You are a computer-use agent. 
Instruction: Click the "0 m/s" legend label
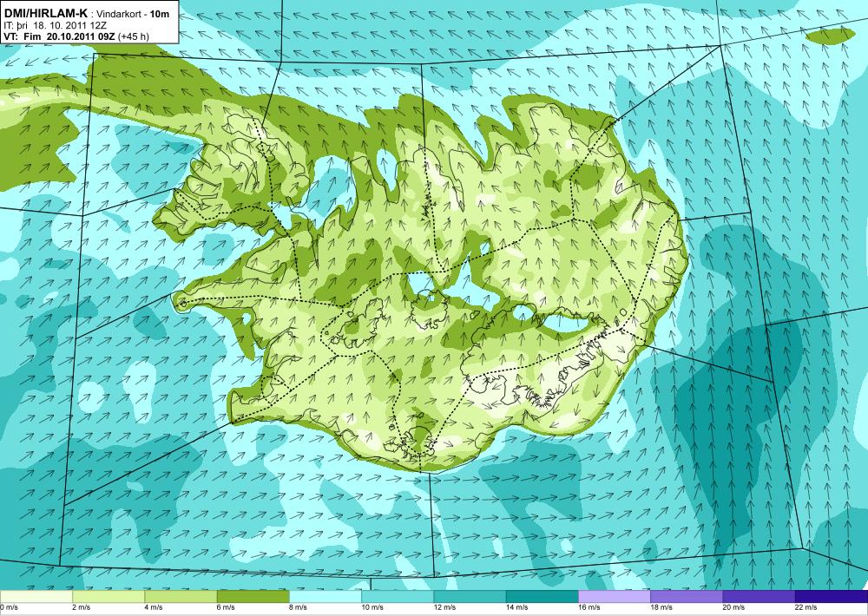(10, 607)
